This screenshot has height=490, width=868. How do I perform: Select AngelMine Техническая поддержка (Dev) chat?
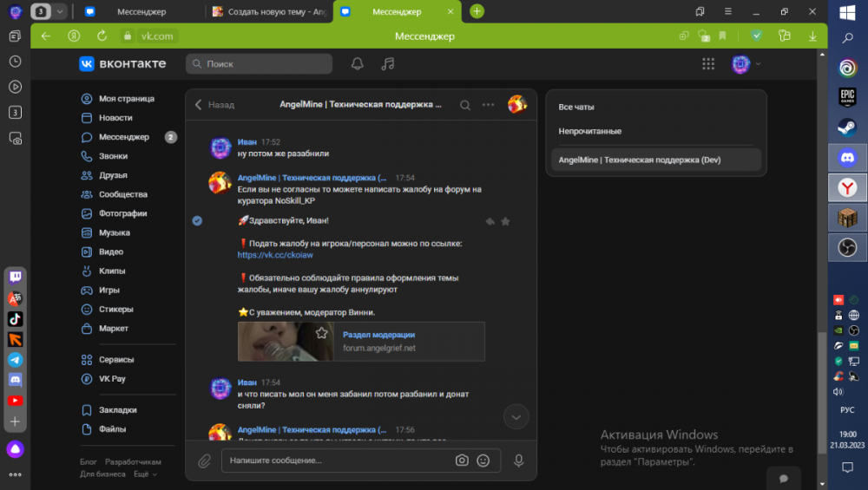click(x=656, y=160)
